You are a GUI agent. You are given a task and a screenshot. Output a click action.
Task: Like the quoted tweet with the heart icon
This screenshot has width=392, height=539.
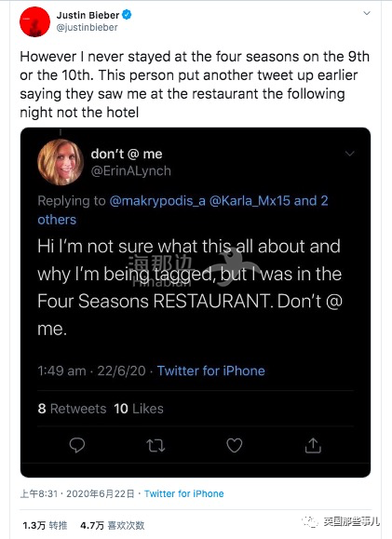(x=235, y=446)
